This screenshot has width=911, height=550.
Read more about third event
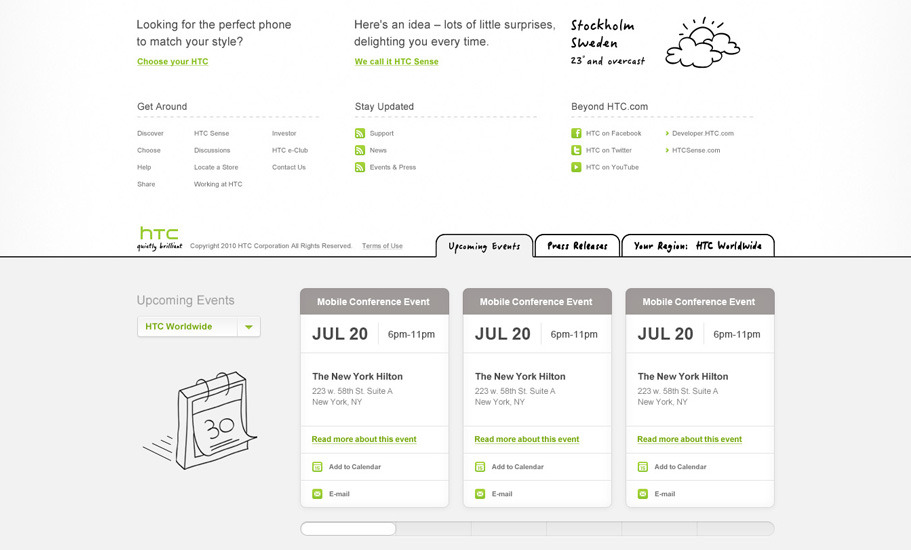(689, 439)
